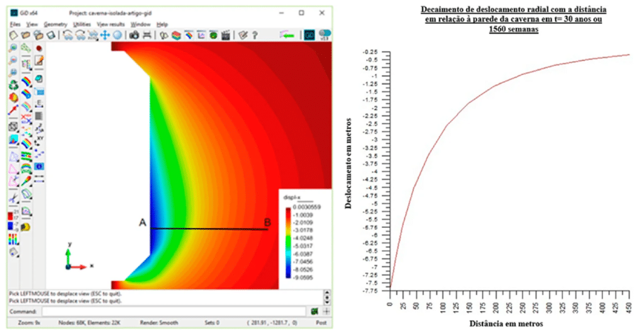The height and width of the screenshot is (330, 644).
Task: Click the 'Distância em metros' axis label
Action: [x=506, y=324]
